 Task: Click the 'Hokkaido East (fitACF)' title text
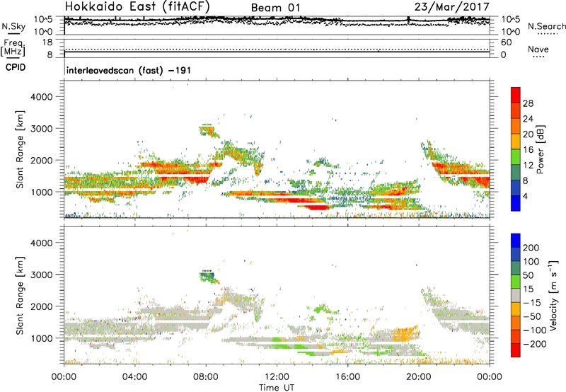(137, 6)
